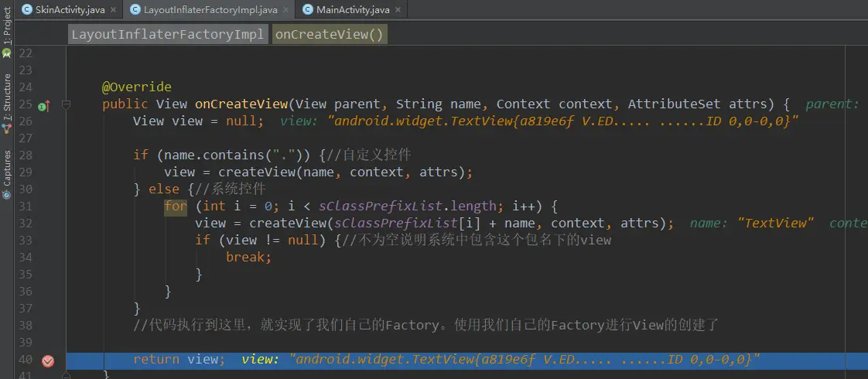Click the for keyword on line 31

tap(176, 206)
